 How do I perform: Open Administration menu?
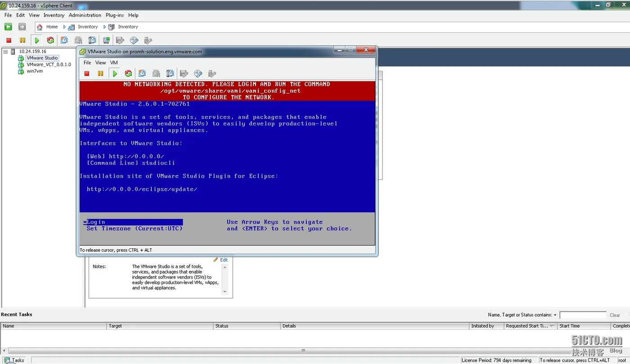pyautogui.click(x=85, y=15)
